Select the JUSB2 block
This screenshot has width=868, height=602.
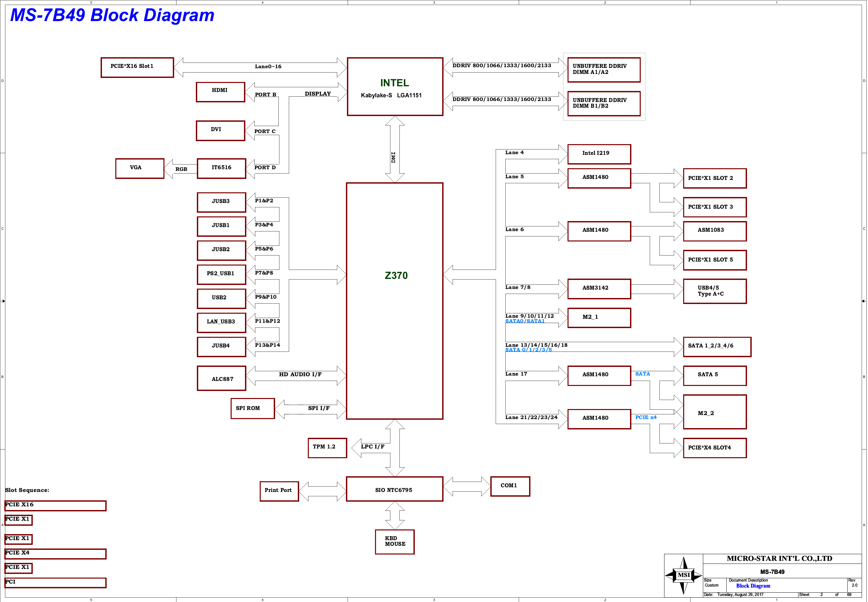click(x=221, y=250)
